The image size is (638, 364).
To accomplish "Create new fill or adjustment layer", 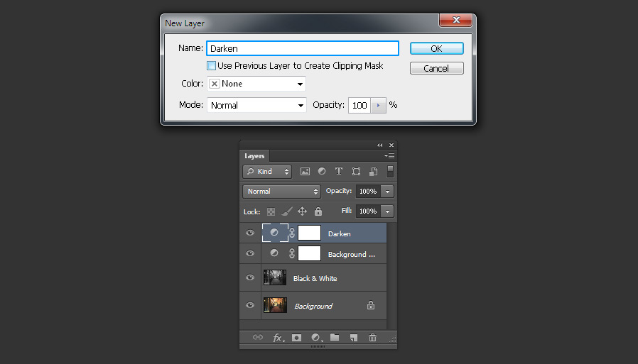I will (x=317, y=338).
